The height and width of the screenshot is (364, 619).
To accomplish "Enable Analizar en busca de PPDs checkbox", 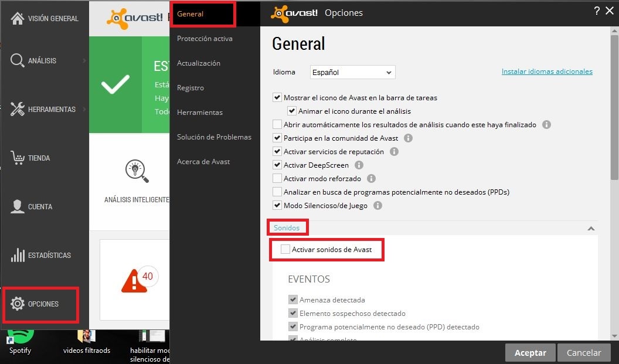I will coord(277,192).
